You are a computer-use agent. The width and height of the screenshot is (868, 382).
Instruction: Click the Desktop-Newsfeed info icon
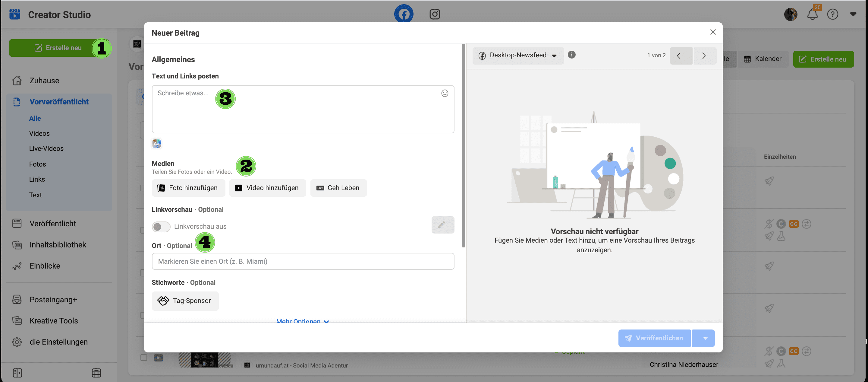pyautogui.click(x=571, y=55)
